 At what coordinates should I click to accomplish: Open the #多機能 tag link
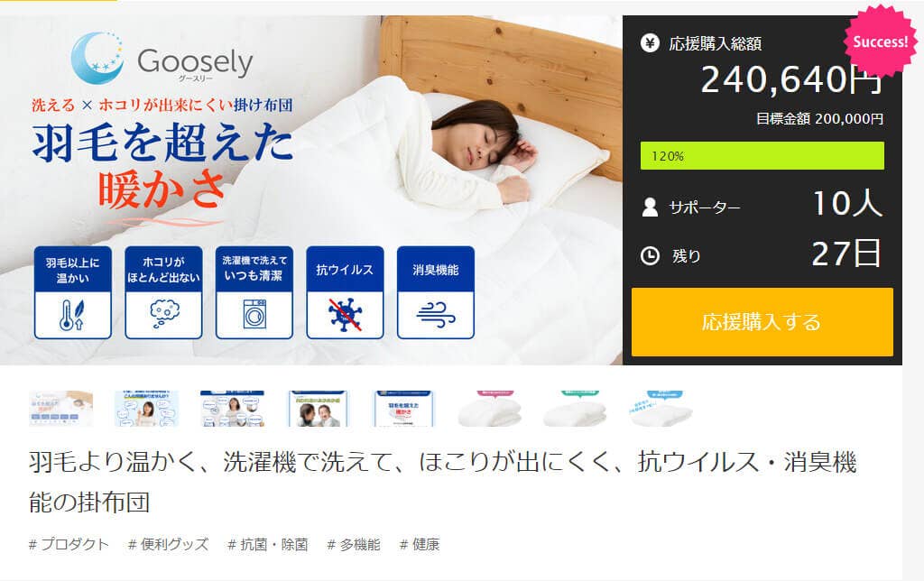(x=354, y=545)
